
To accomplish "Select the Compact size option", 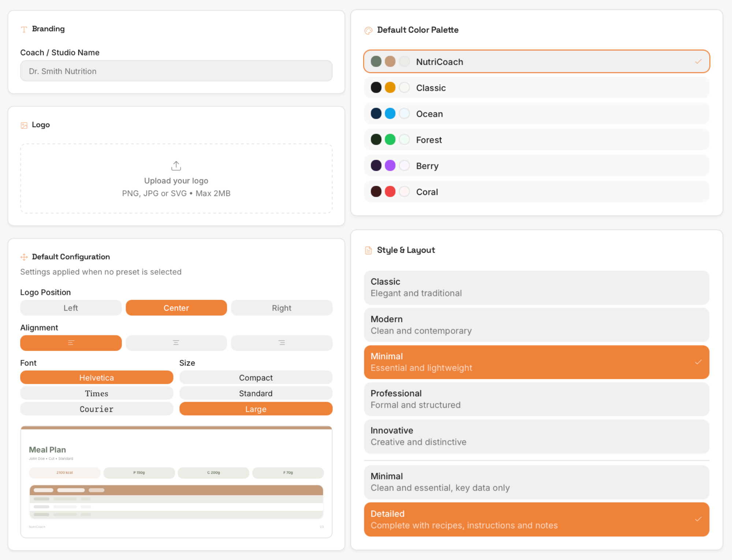I will (255, 377).
